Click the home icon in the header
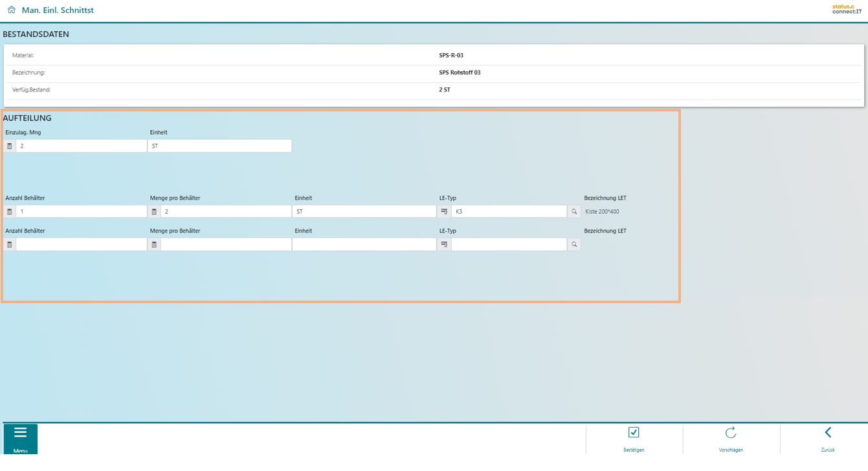 (x=12, y=10)
